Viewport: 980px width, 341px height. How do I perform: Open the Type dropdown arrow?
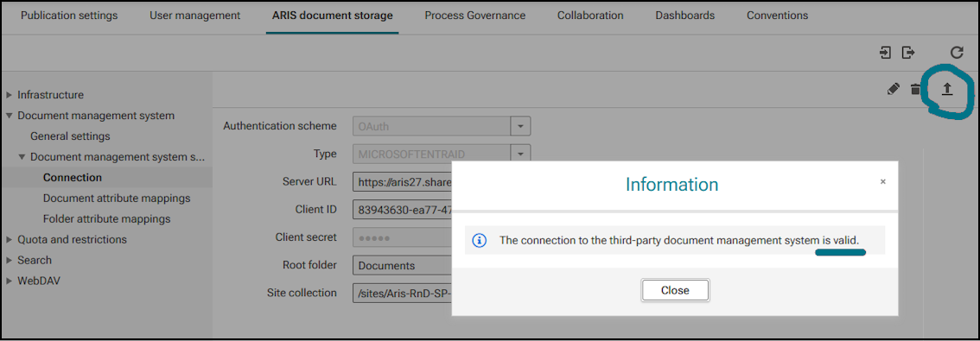point(520,154)
